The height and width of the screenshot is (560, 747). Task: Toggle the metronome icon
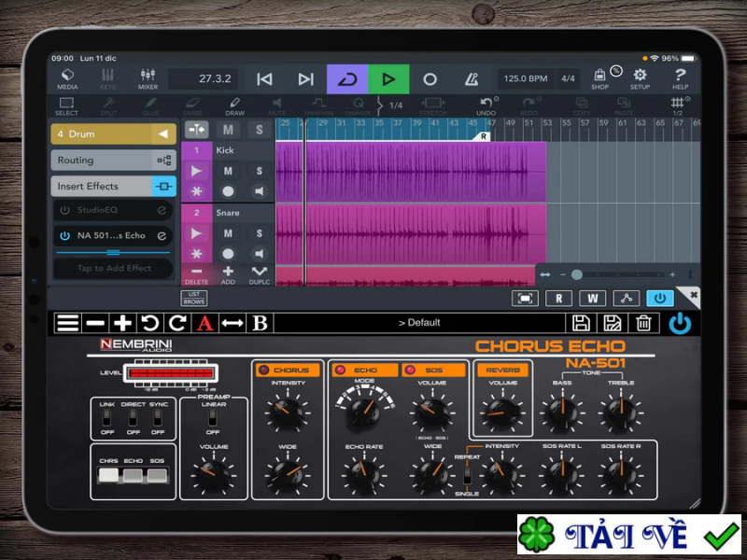click(x=471, y=78)
